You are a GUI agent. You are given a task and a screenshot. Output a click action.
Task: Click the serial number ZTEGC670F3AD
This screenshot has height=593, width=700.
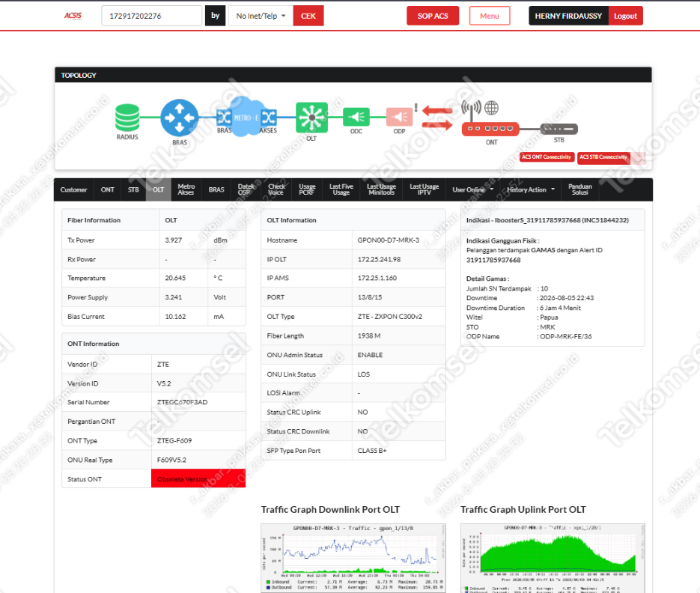pyautogui.click(x=182, y=402)
